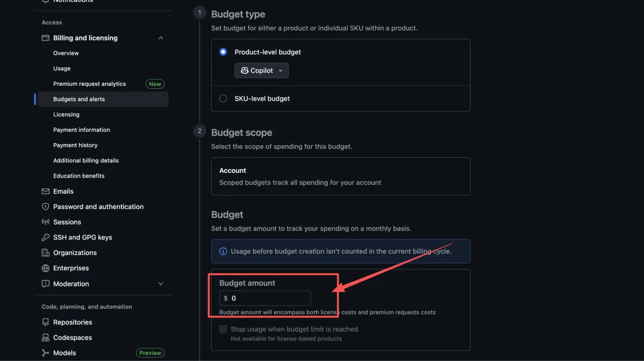Click the Sessions broadcast icon
Image resolution: width=644 pixels, height=361 pixels.
click(x=45, y=222)
